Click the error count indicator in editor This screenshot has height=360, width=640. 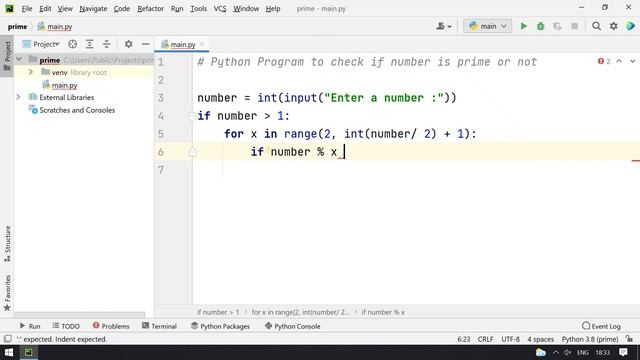(604, 61)
